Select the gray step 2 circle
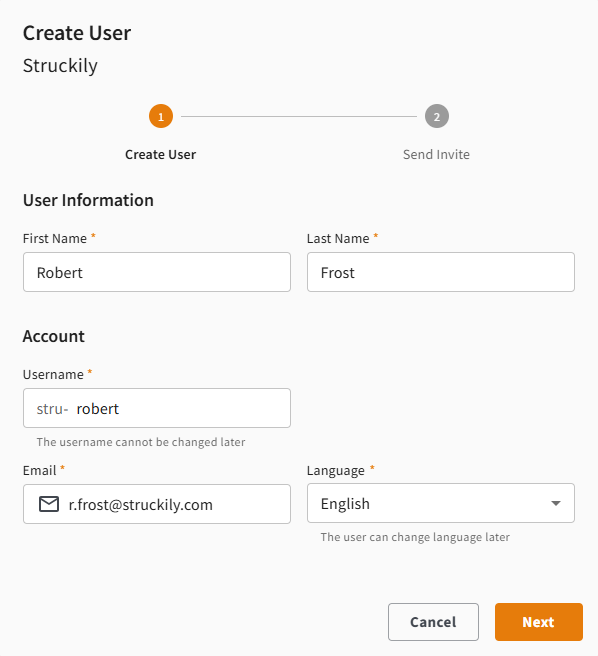This screenshot has width=598, height=656. pos(436,116)
